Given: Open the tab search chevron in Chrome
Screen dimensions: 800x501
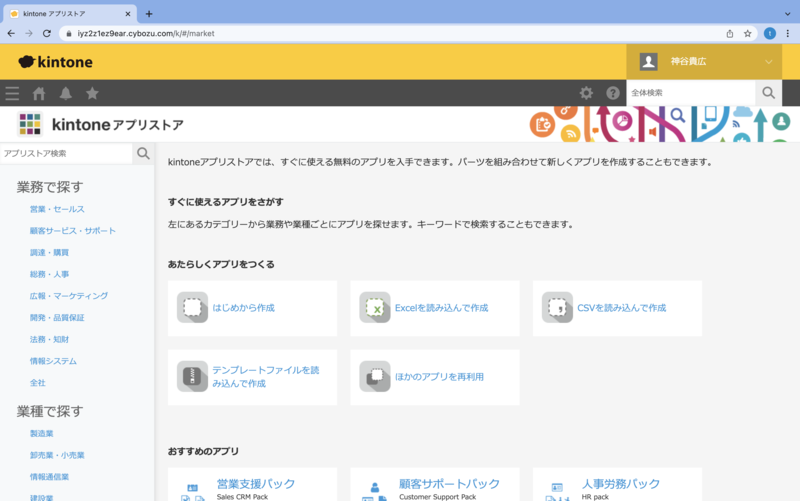Looking at the screenshot, I should click(x=787, y=14).
